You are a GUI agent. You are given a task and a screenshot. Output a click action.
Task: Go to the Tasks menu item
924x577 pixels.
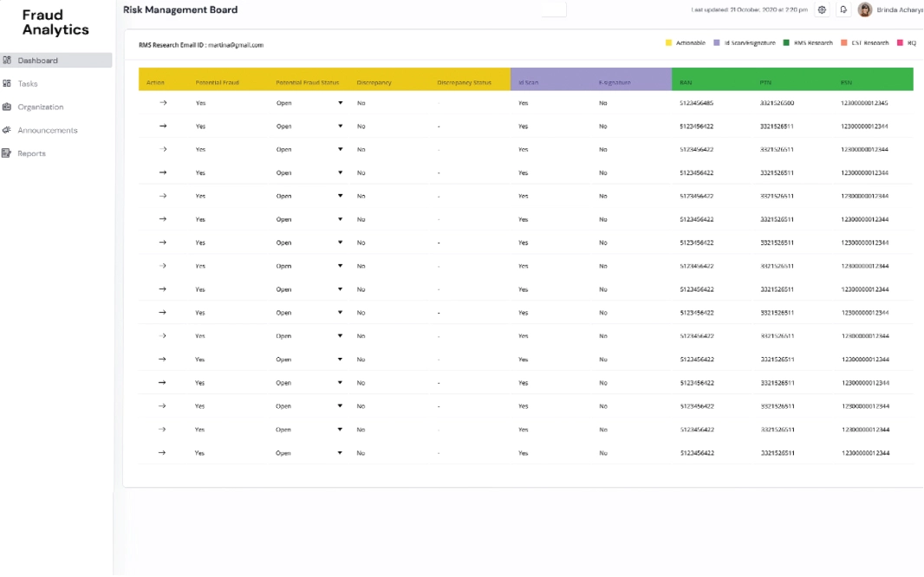coord(28,84)
